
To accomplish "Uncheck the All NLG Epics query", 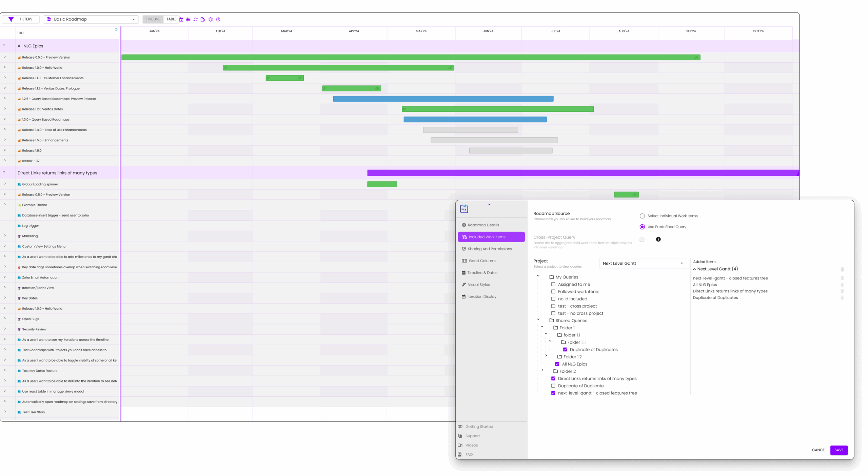I will click(557, 364).
